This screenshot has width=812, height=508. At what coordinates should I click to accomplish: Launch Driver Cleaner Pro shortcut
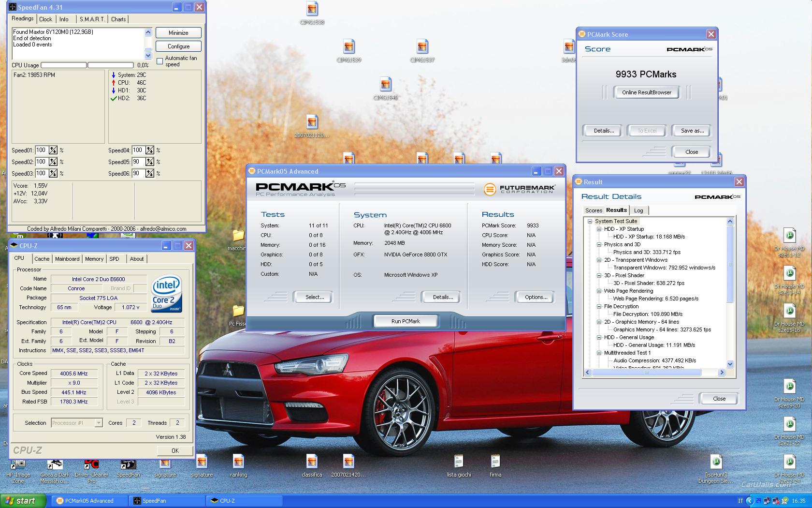91,471
